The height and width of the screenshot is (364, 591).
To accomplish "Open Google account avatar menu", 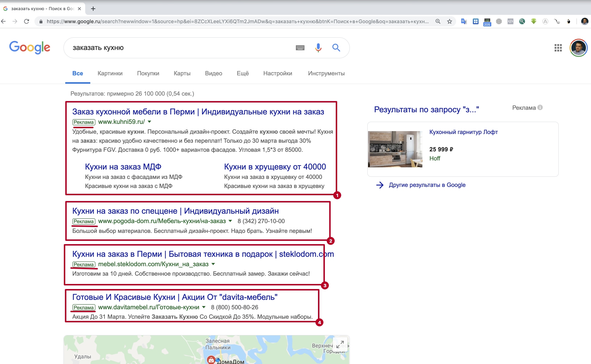I will (x=579, y=48).
